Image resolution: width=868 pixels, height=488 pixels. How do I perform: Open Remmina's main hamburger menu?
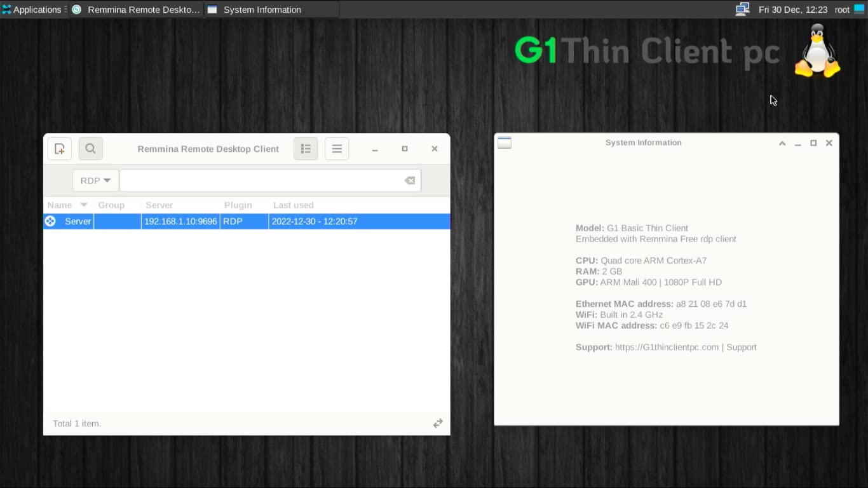click(x=337, y=148)
